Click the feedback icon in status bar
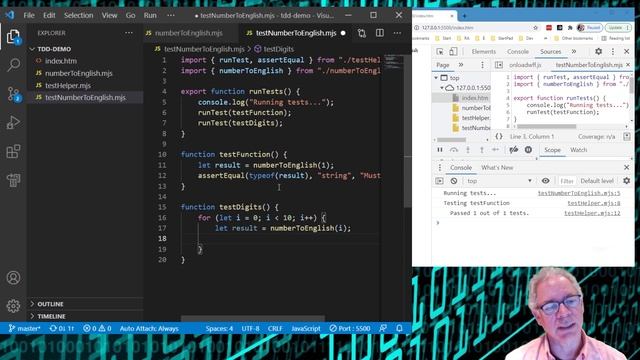The width and height of the screenshot is (640, 360). point(383,328)
